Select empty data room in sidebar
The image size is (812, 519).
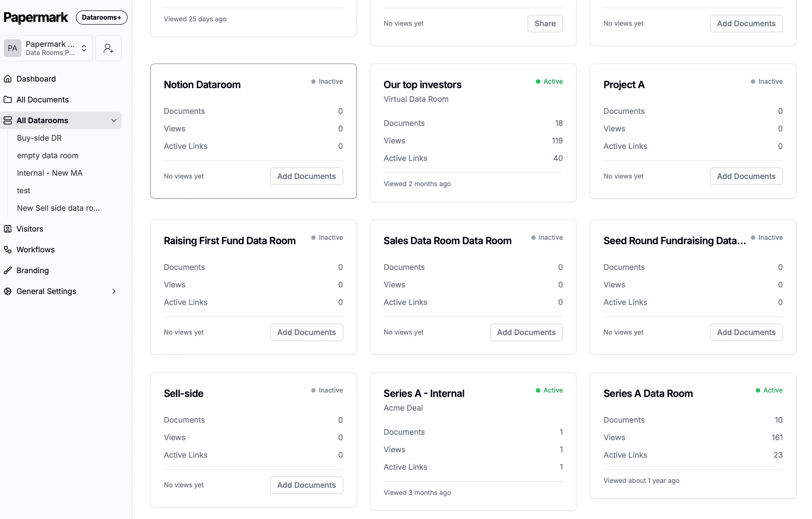(48, 156)
